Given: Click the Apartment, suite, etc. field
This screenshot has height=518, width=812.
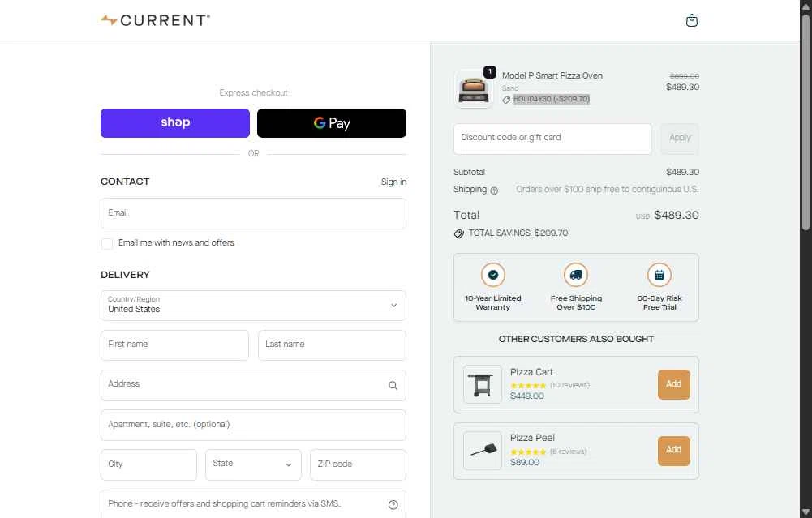Looking at the screenshot, I should point(253,426).
